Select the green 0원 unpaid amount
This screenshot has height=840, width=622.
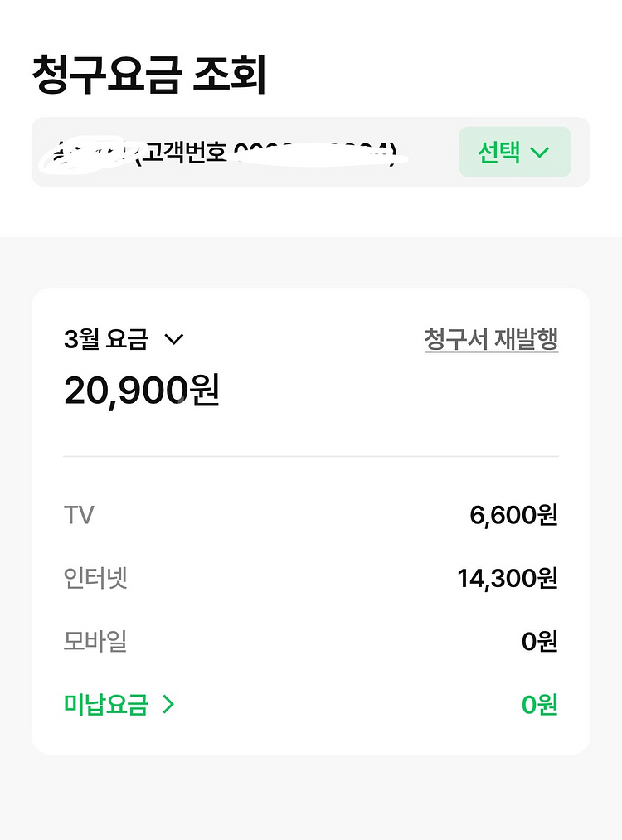click(539, 705)
